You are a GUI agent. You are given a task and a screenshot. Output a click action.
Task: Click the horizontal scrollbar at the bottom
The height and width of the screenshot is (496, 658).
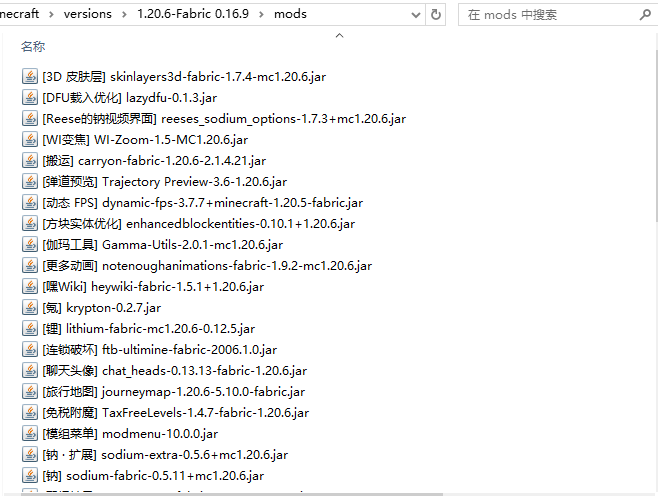point(232,494)
